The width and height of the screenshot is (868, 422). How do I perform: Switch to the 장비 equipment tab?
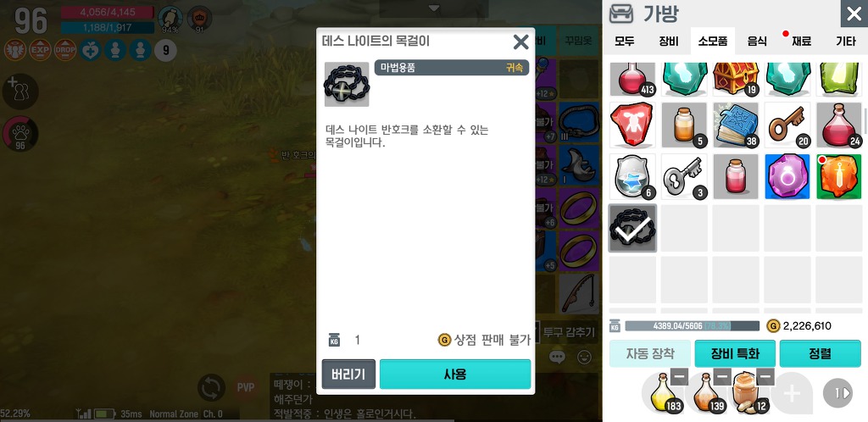(x=669, y=41)
